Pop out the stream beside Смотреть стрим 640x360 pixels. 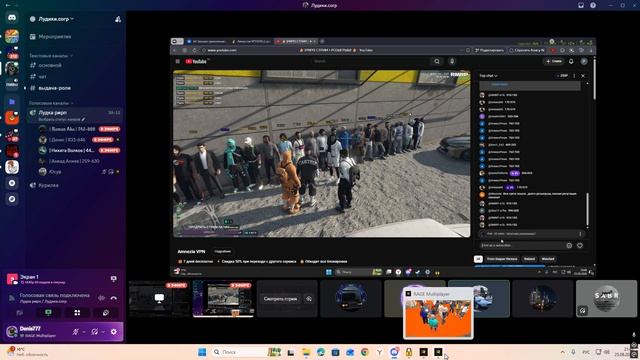click(309, 299)
